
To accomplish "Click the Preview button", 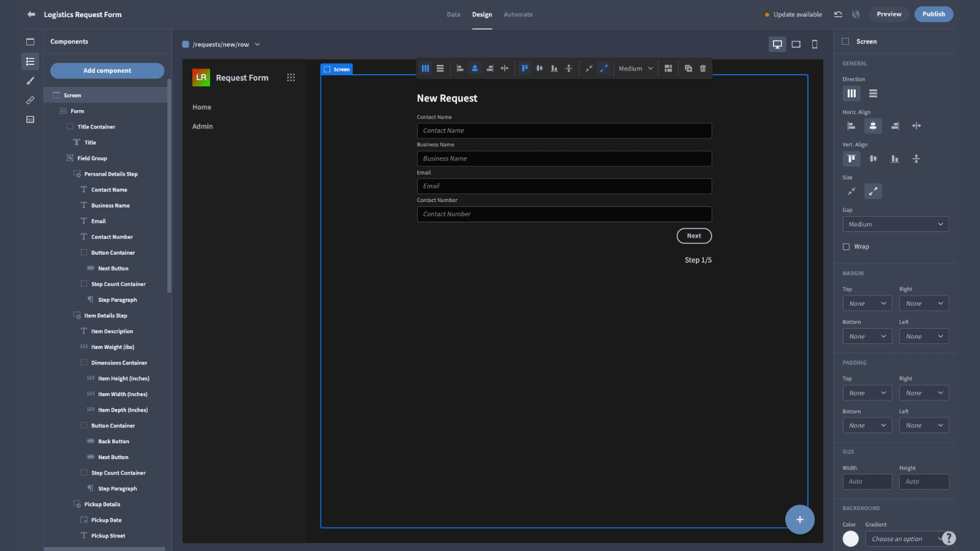I will pyautogui.click(x=889, y=14).
